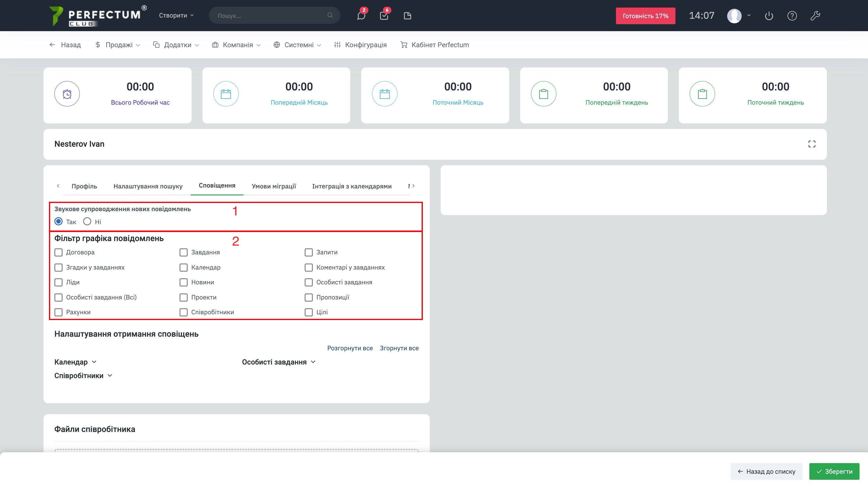868x484 pixels.
Task: Switch to the Профіль tab
Action: 84,186
